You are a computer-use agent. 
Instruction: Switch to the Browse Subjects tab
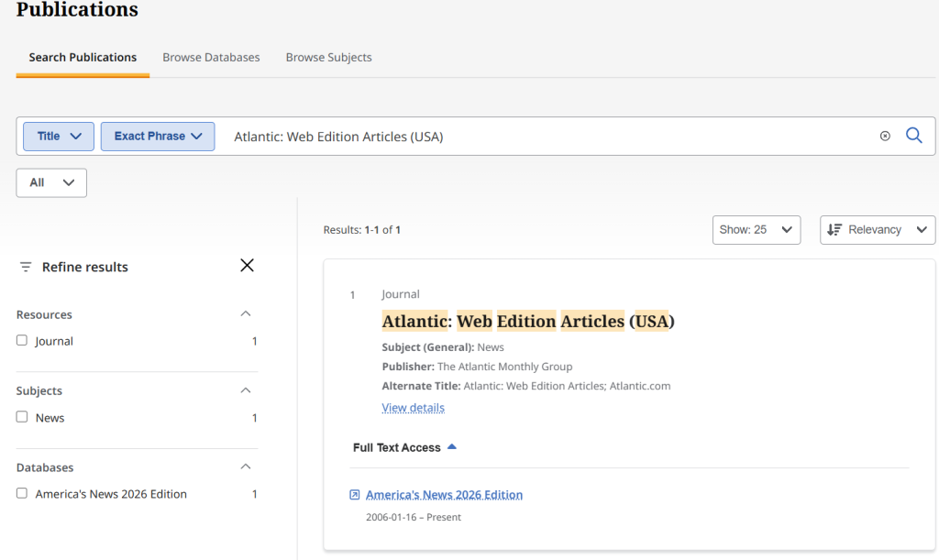329,58
